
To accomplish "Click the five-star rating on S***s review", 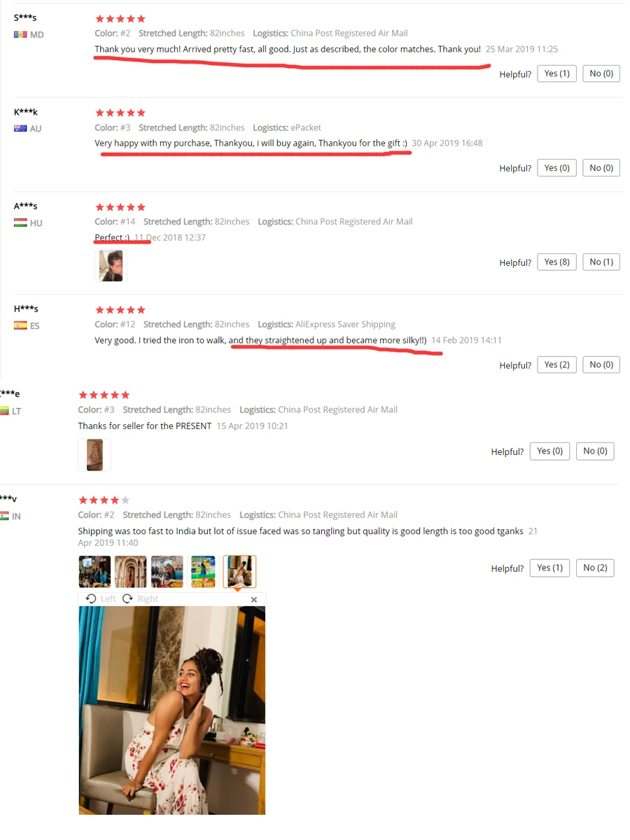I will click(120, 19).
